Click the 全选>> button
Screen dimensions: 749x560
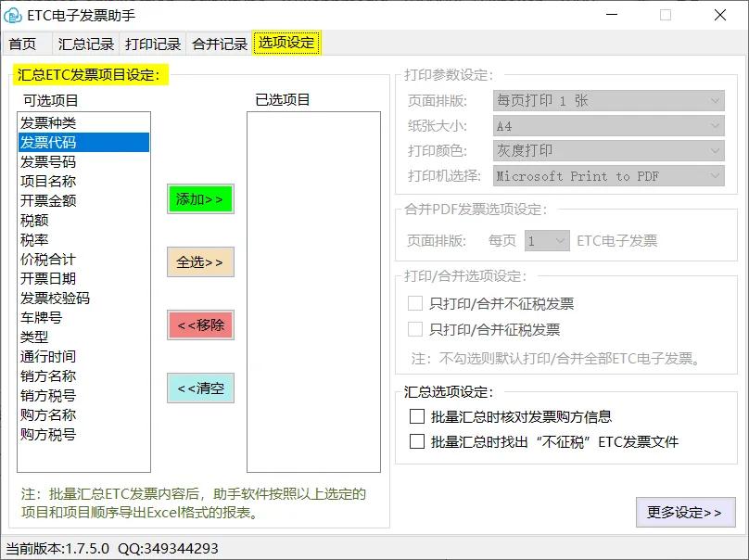tap(200, 261)
